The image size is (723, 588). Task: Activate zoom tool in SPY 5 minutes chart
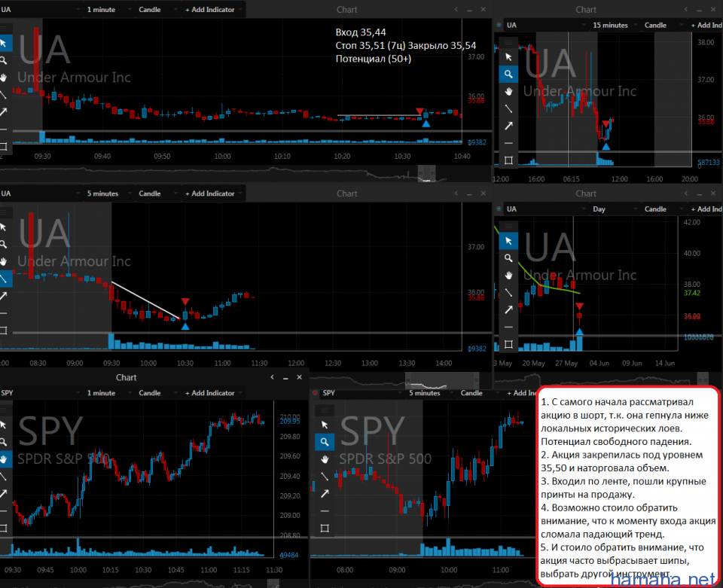[x=325, y=442]
